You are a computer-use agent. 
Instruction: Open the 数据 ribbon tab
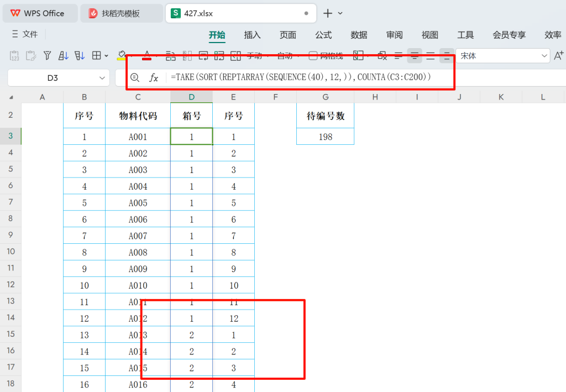(359, 35)
